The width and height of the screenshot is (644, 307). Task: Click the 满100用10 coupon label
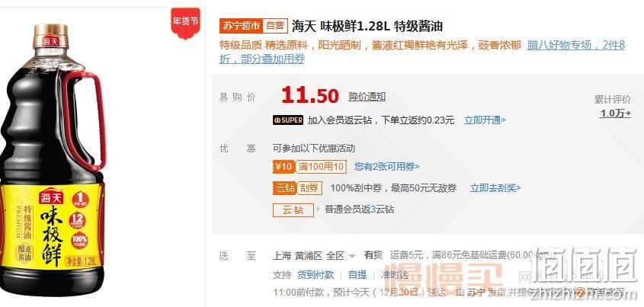click(x=321, y=167)
